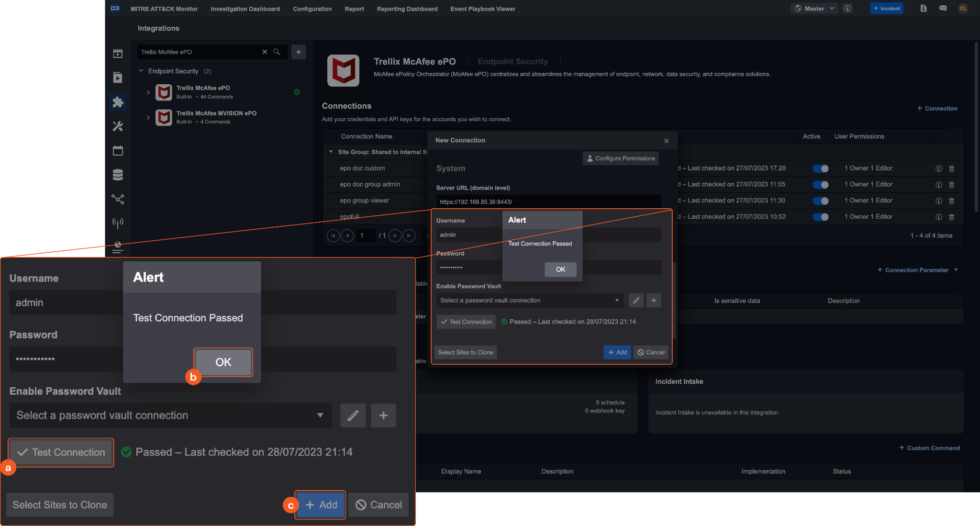
Task: Open the database stack sidebar icon
Action: pyautogui.click(x=118, y=175)
